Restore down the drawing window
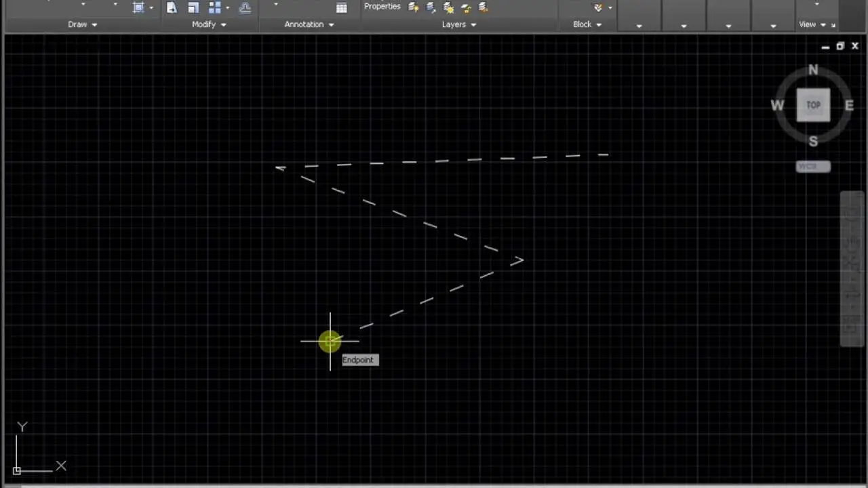 840,47
